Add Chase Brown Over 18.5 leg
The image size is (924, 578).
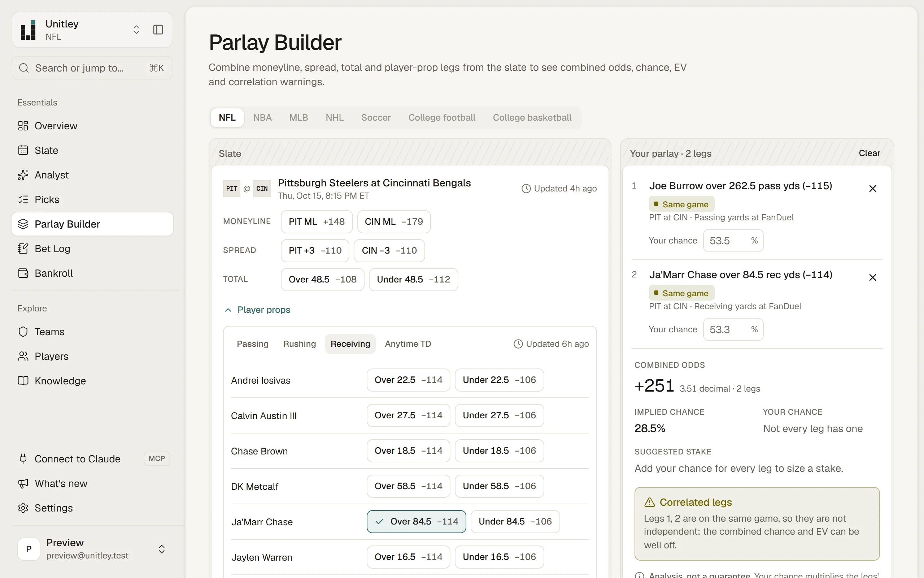(x=408, y=451)
